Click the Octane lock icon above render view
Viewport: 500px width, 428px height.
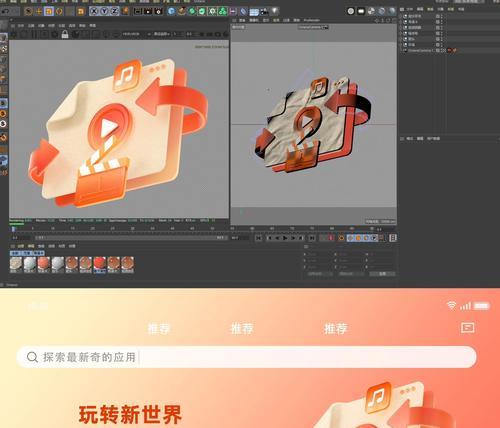(65, 34)
